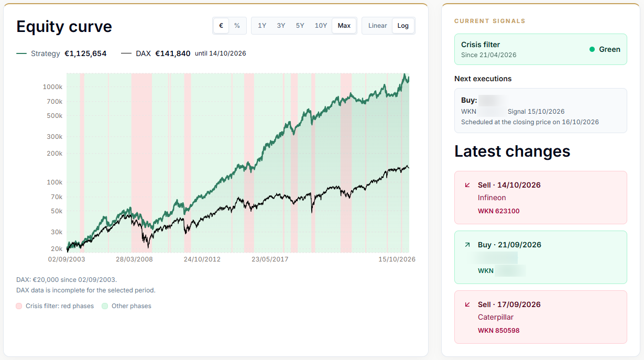
Task: Select the Max time range
Action: pyautogui.click(x=344, y=26)
